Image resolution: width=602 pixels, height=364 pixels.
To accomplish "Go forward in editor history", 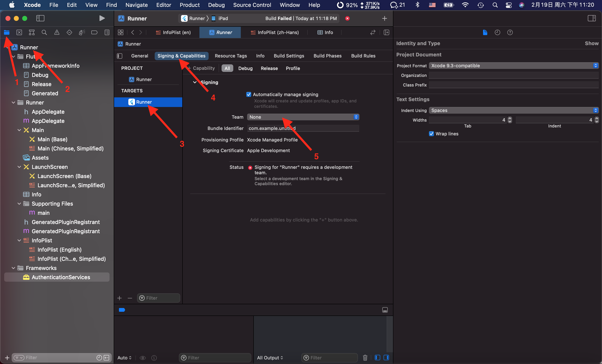I will (x=140, y=32).
